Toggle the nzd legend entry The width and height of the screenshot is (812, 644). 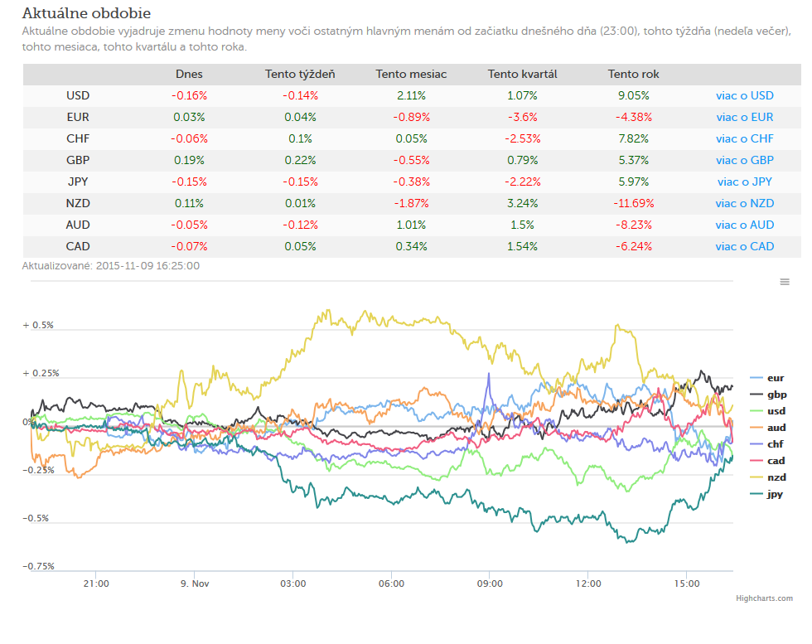(768, 477)
